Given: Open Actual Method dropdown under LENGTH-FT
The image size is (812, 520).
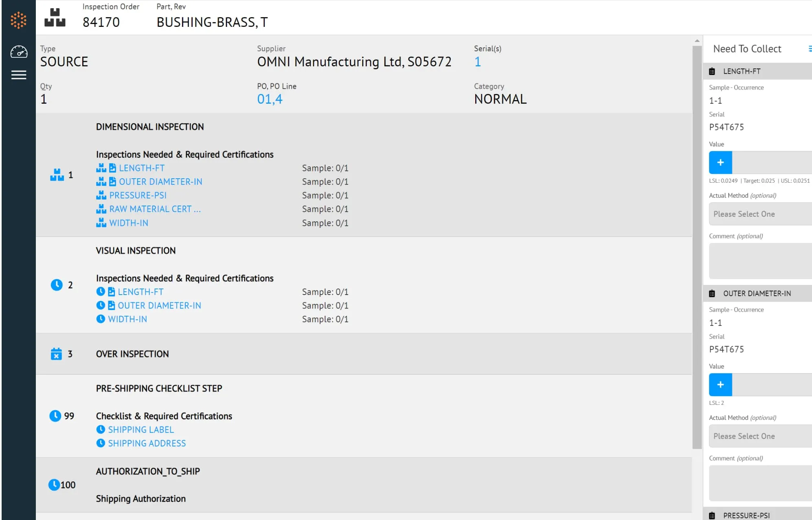Looking at the screenshot, I should pos(760,214).
